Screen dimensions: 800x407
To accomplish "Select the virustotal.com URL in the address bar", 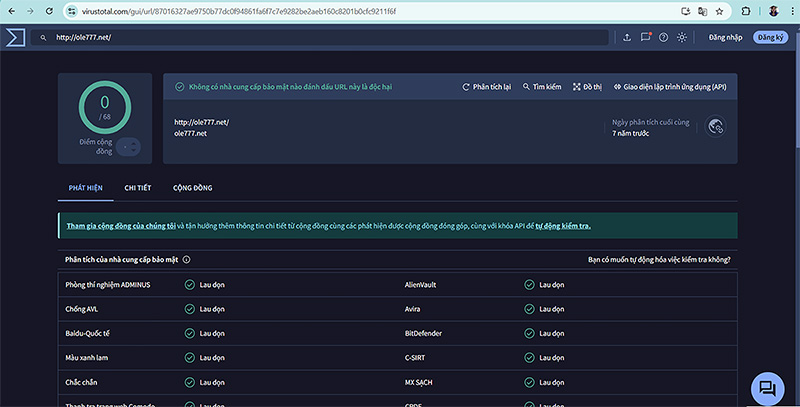I will coord(239,11).
